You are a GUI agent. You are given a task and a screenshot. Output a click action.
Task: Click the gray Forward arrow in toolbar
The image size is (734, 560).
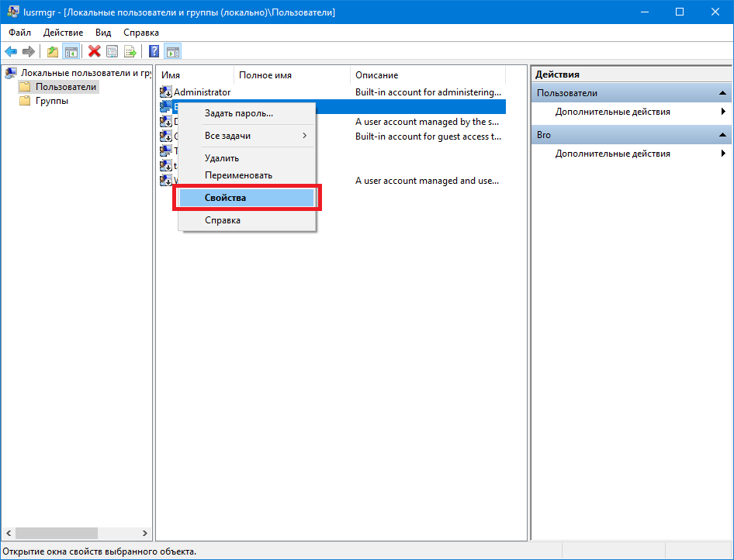click(29, 51)
